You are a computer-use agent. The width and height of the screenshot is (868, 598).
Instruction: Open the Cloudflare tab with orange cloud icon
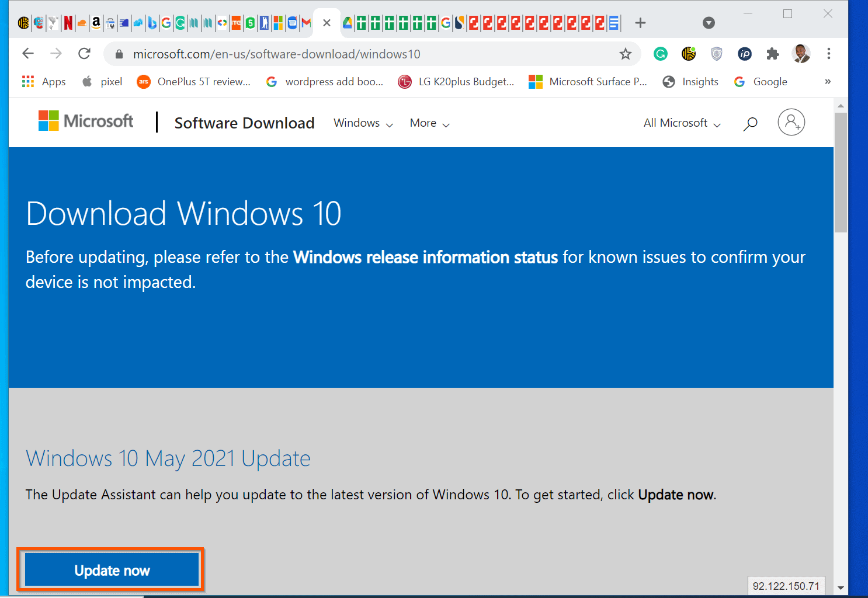tap(82, 23)
